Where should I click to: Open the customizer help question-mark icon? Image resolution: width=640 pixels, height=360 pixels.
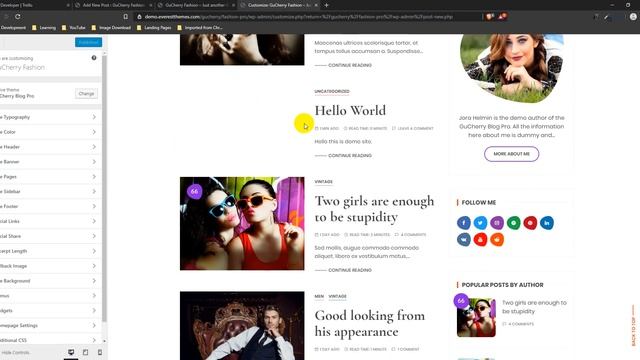tap(94, 58)
